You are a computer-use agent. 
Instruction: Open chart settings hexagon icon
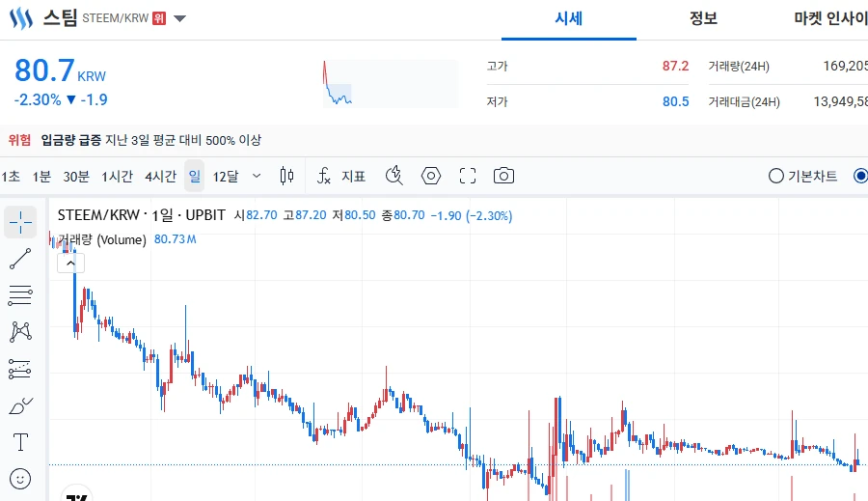tap(431, 177)
